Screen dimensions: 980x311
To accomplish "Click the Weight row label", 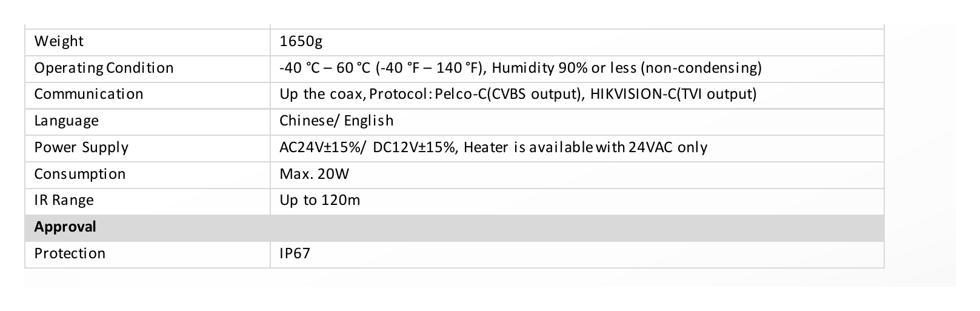I will [59, 42].
